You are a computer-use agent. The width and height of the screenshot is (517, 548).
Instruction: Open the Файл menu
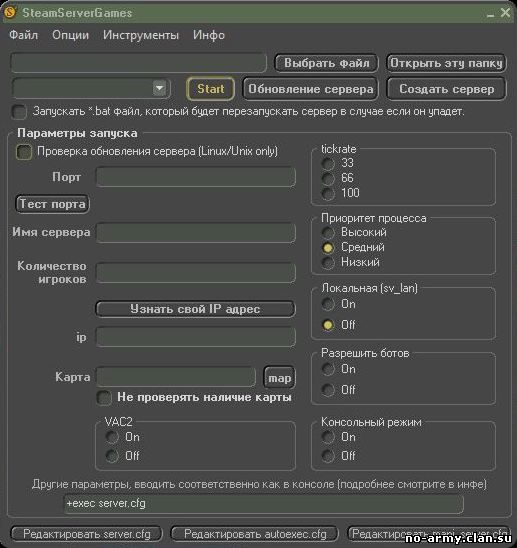point(23,35)
